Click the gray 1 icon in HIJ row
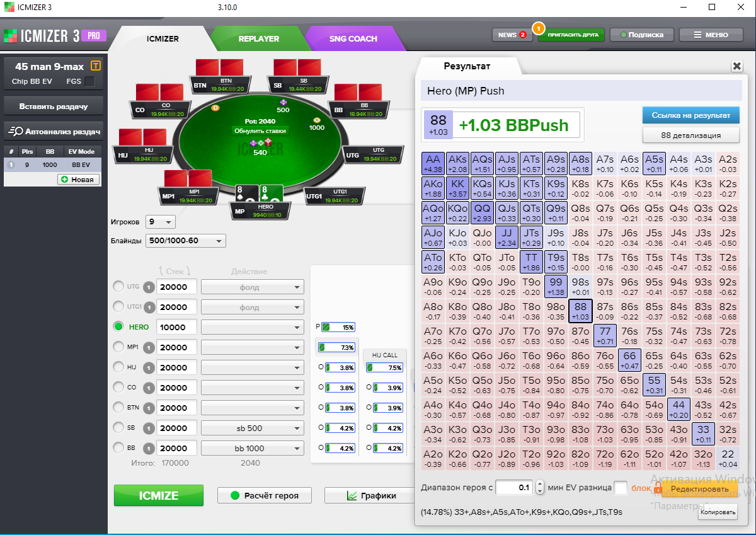This screenshot has height=535, width=756. pos(149,367)
